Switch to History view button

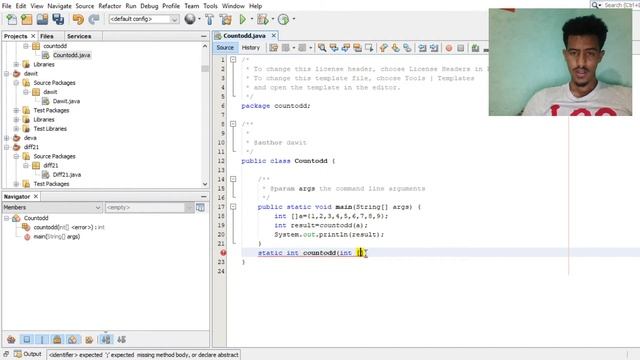[251, 48]
